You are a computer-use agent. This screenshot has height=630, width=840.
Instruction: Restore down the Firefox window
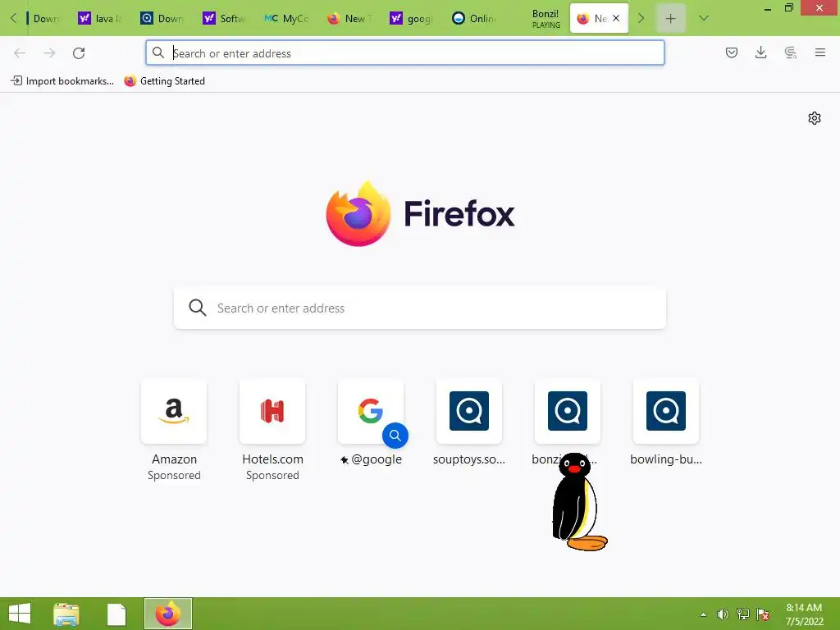(x=789, y=7)
